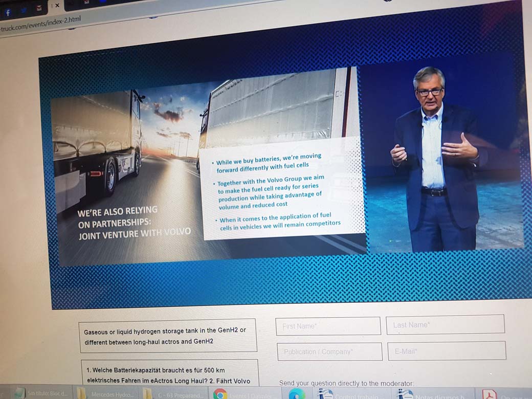Open the Mercedes Hydro folder in taskbar
The image size is (532, 399).
(106, 394)
